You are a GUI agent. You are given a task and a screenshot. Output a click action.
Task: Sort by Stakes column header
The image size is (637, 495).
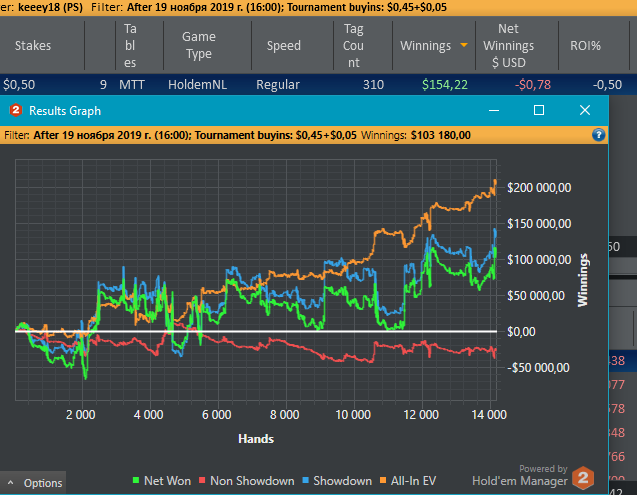(33, 46)
